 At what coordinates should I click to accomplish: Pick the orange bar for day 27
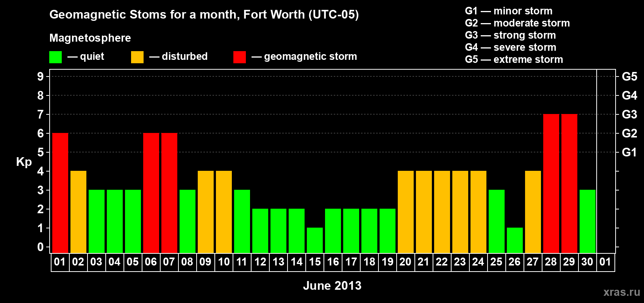click(533, 212)
